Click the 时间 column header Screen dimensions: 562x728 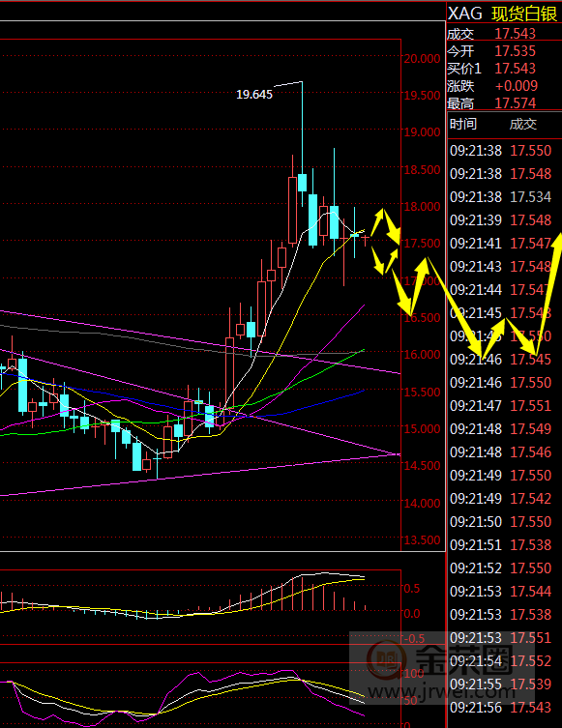tap(463, 124)
